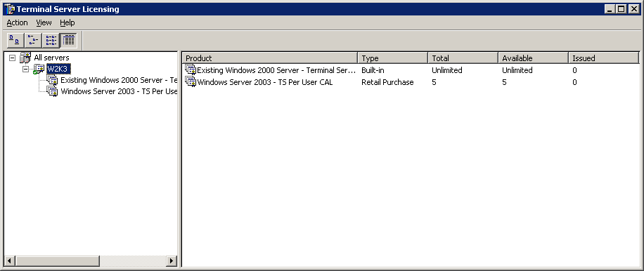644x271 pixels.
Task: Open the Action menu
Action: pyautogui.click(x=18, y=22)
